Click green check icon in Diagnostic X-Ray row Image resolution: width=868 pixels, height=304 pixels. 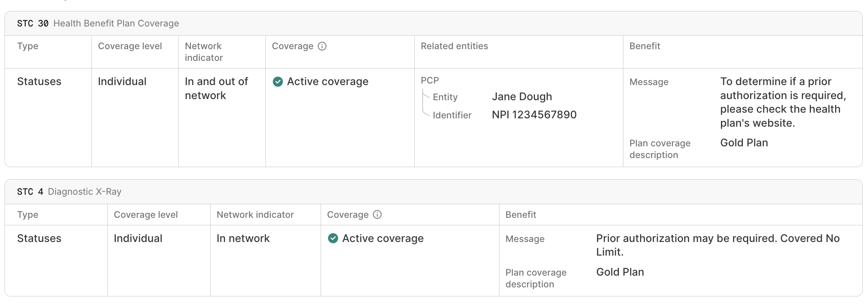[x=333, y=238]
